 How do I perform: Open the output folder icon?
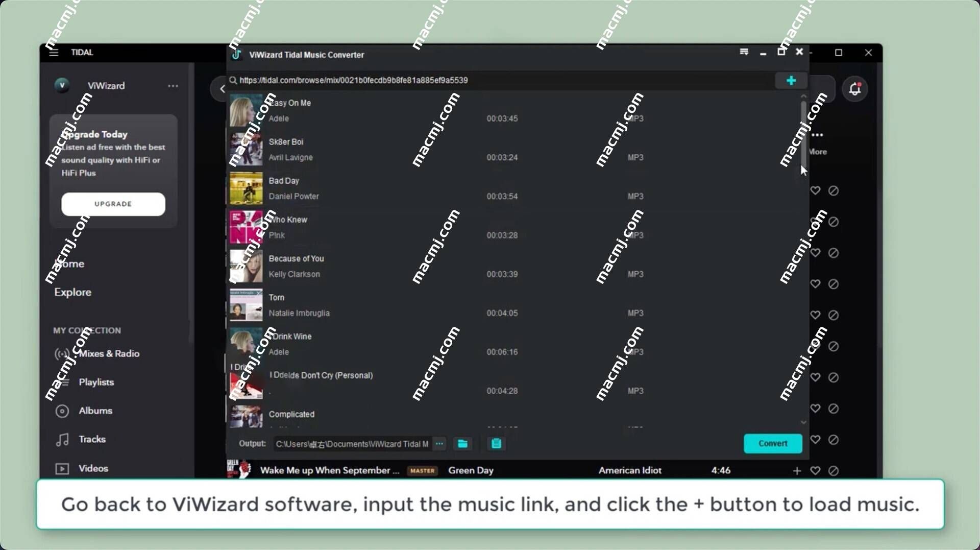462,444
